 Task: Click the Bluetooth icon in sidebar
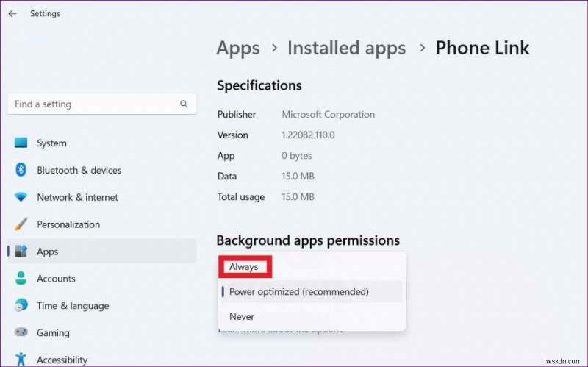21,170
